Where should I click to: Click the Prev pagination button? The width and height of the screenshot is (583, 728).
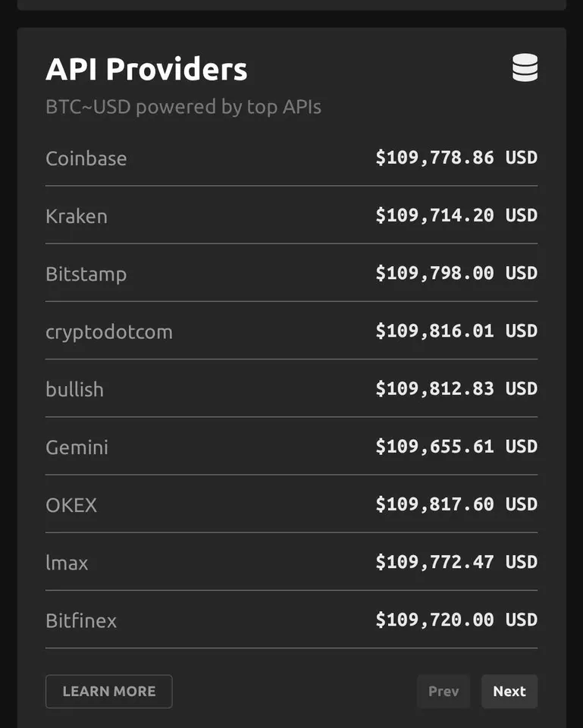click(444, 692)
